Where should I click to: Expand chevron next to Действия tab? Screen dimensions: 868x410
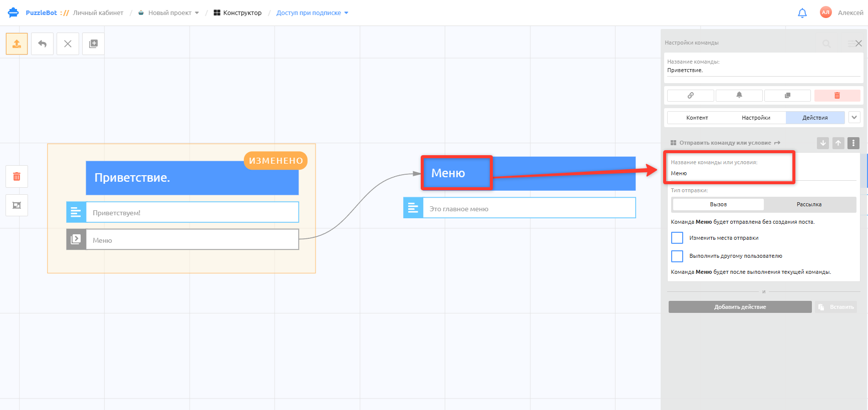(854, 117)
